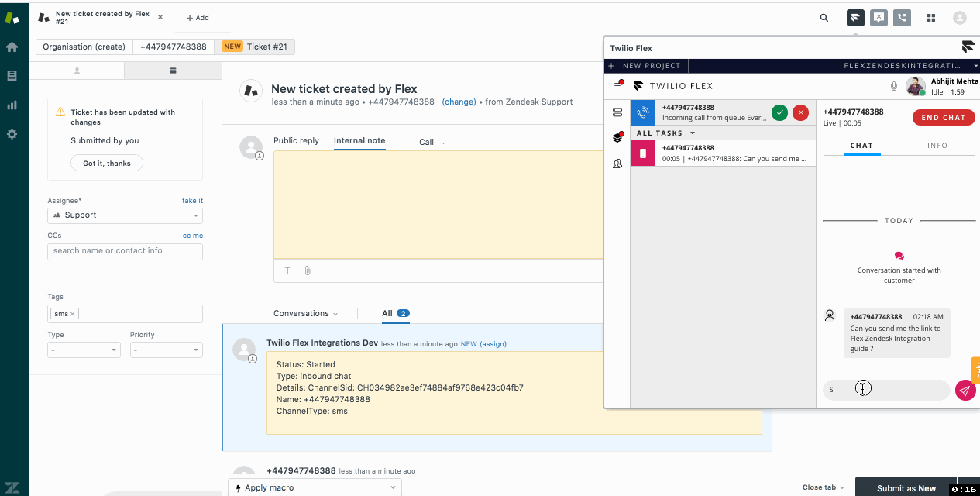Image resolution: width=980 pixels, height=496 pixels.
Task: Open the Flex Agent Desktop tasks icon
Action: (617, 138)
